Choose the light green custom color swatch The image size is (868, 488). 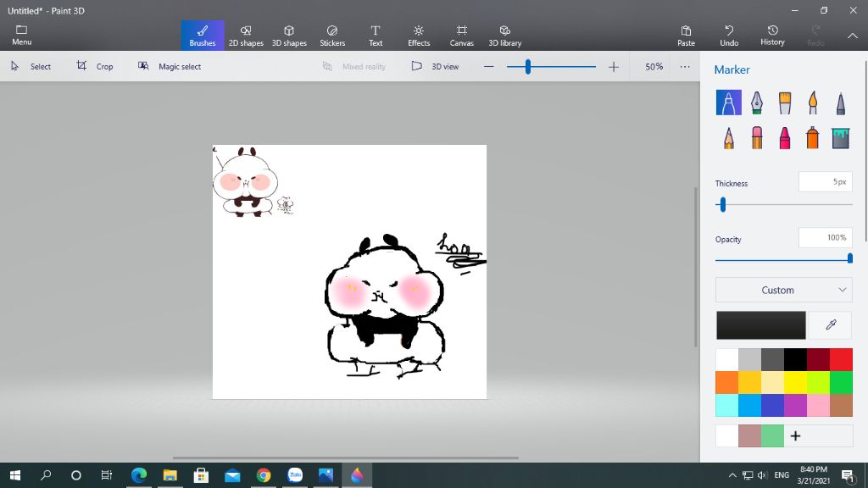[x=772, y=436]
